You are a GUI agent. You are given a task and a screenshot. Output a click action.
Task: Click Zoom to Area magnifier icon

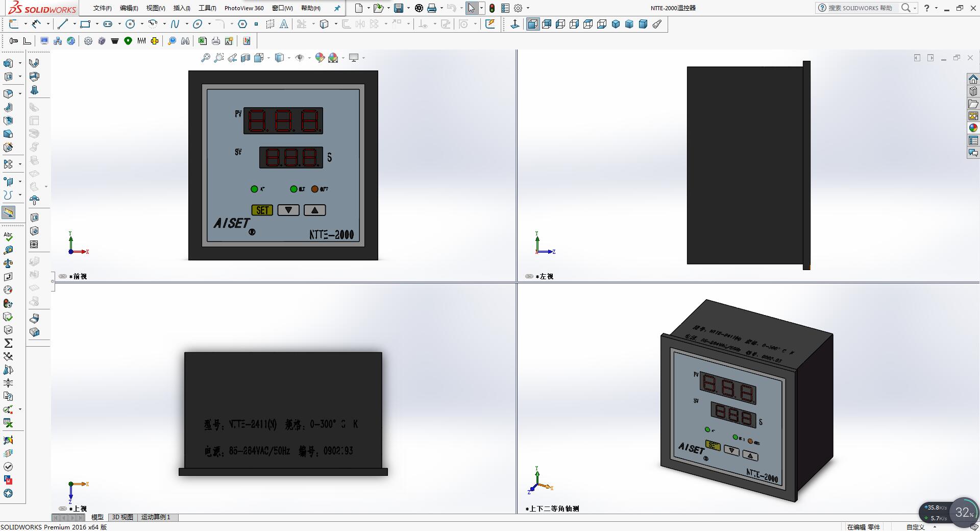pyautogui.click(x=219, y=58)
